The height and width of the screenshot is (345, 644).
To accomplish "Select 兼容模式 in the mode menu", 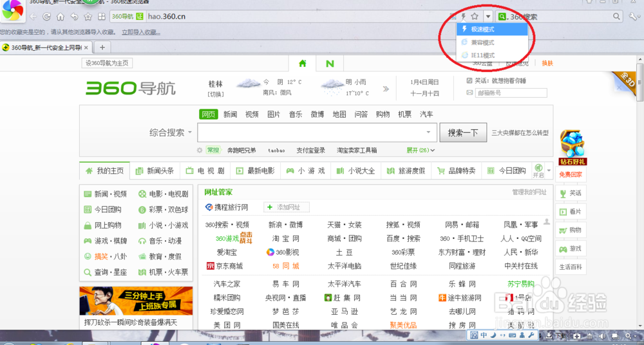I will tap(491, 42).
